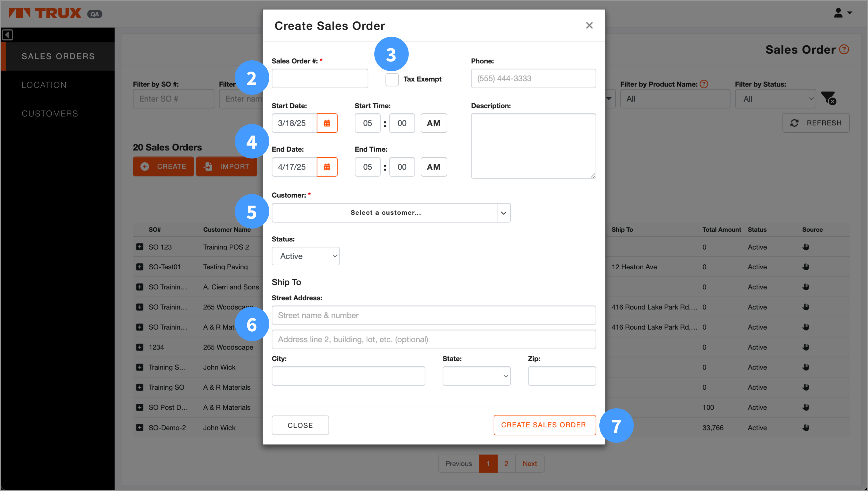Viewport: 868px width, 491px height.
Task: Click the End Time hour field
Action: [x=367, y=167]
